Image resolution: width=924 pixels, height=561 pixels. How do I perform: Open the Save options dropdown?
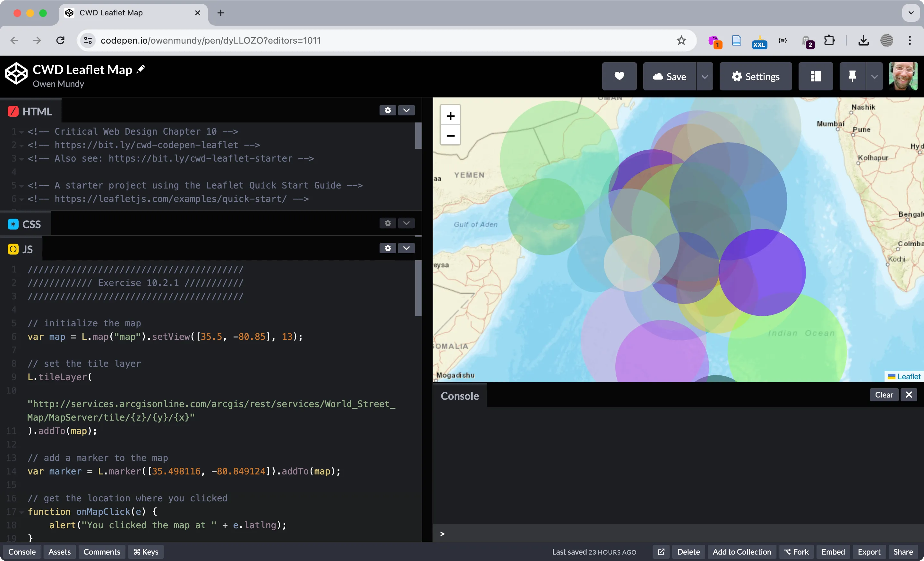705,76
